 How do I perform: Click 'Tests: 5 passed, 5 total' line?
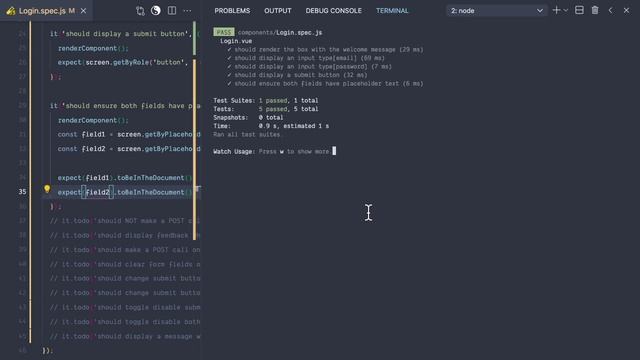tap(266, 109)
